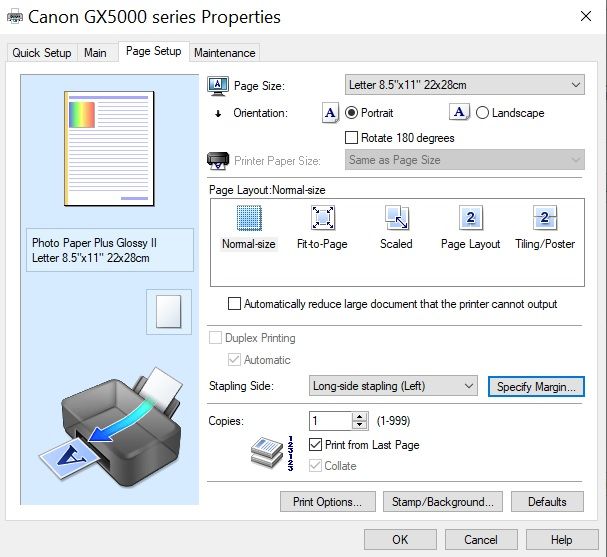The image size is (607, 557).
Task: Open the Quick Setup tab
Action: pyautogui.click(x=42, y=53)
